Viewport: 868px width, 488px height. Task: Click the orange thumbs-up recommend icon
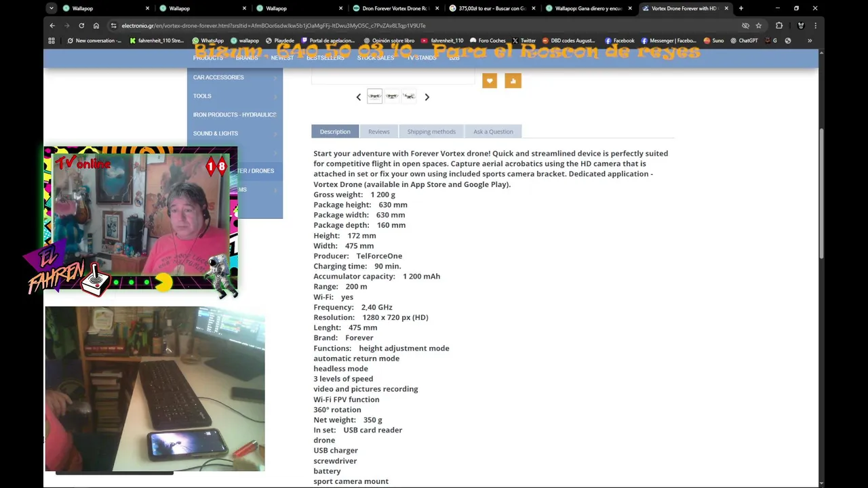point(513,81)
